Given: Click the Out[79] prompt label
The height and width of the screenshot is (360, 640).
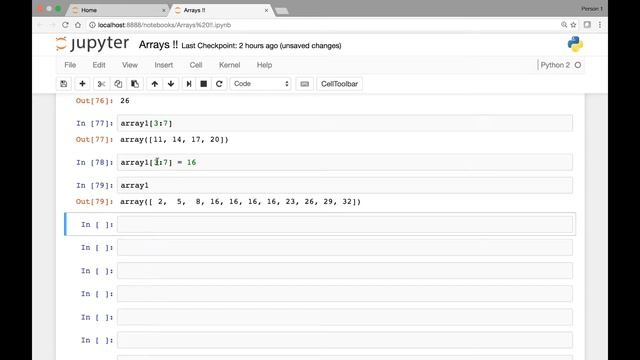Looking at the screenshot, I should pos(95,202).
